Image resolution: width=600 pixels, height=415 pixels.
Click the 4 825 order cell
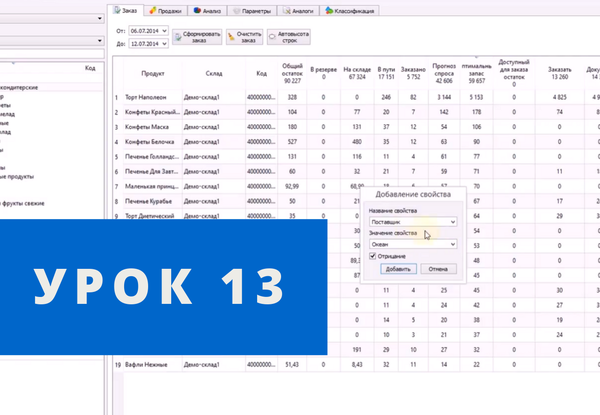pos(559,97)
